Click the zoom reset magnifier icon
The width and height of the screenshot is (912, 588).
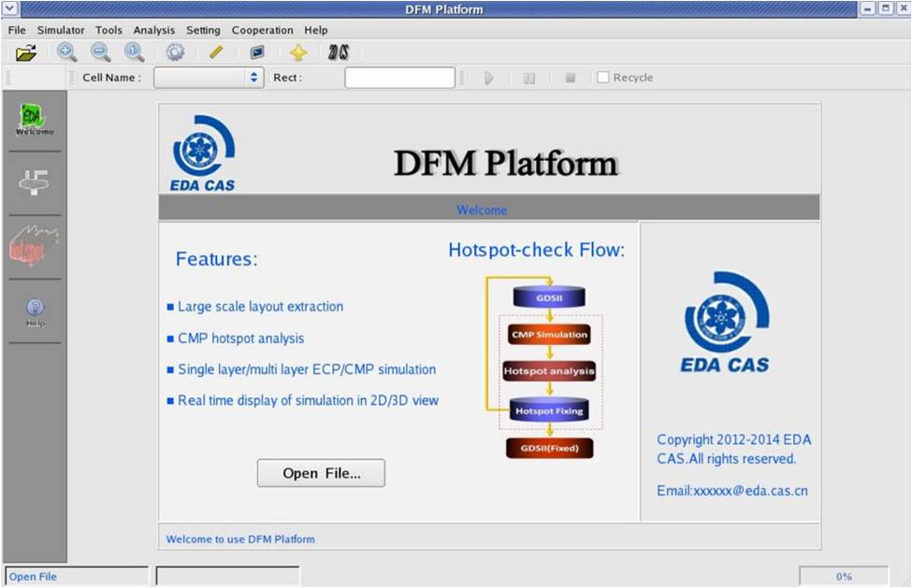tap(135, 53)
